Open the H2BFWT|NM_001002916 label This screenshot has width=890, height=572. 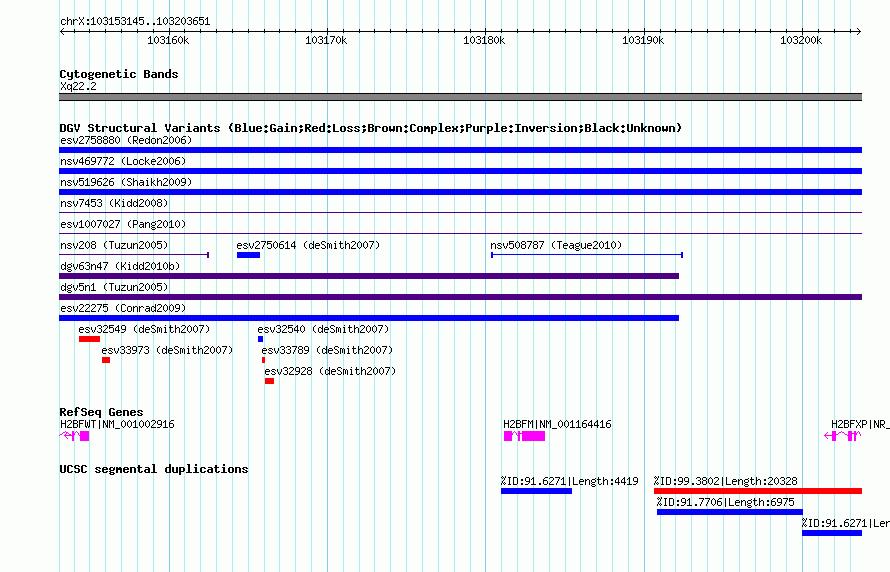pos(117,424)
